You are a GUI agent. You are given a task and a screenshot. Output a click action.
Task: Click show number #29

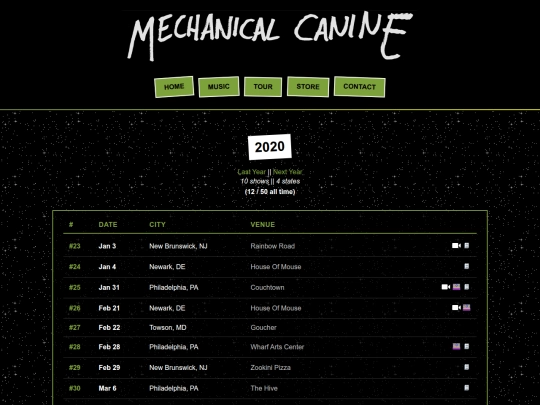(x=74, y=367)
